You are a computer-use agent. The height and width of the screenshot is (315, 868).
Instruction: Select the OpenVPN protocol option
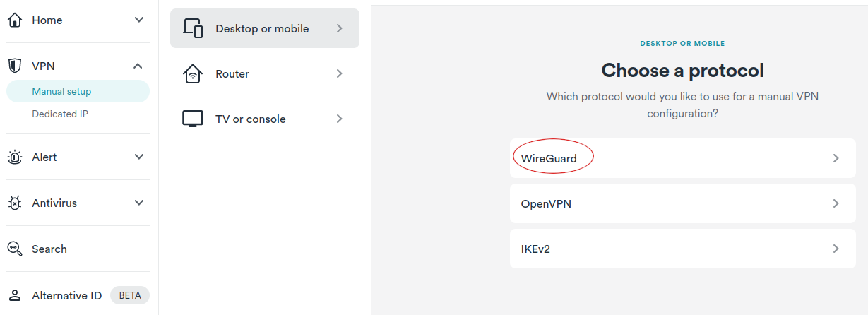click(682, 203)
